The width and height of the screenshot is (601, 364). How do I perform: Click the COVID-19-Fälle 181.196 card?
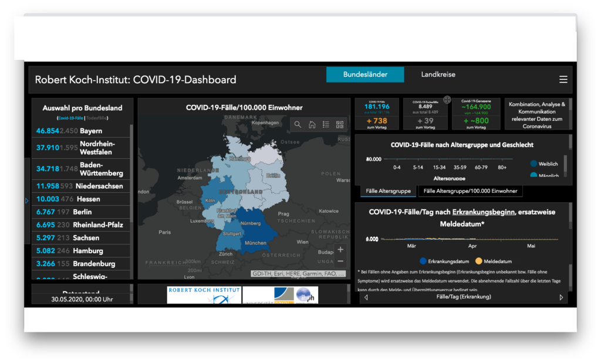coord(377,107)
